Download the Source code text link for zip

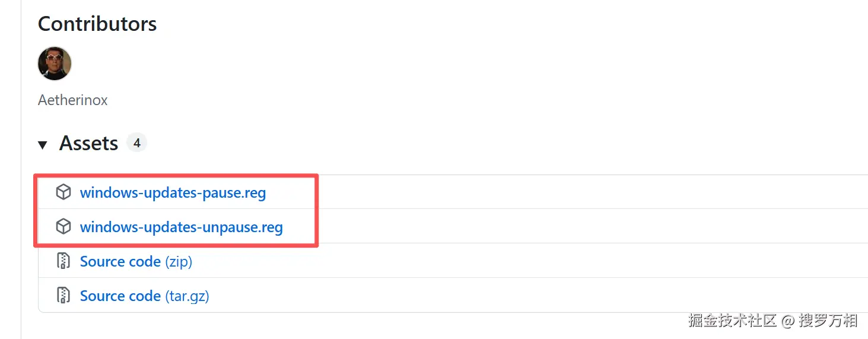point(120,262)
